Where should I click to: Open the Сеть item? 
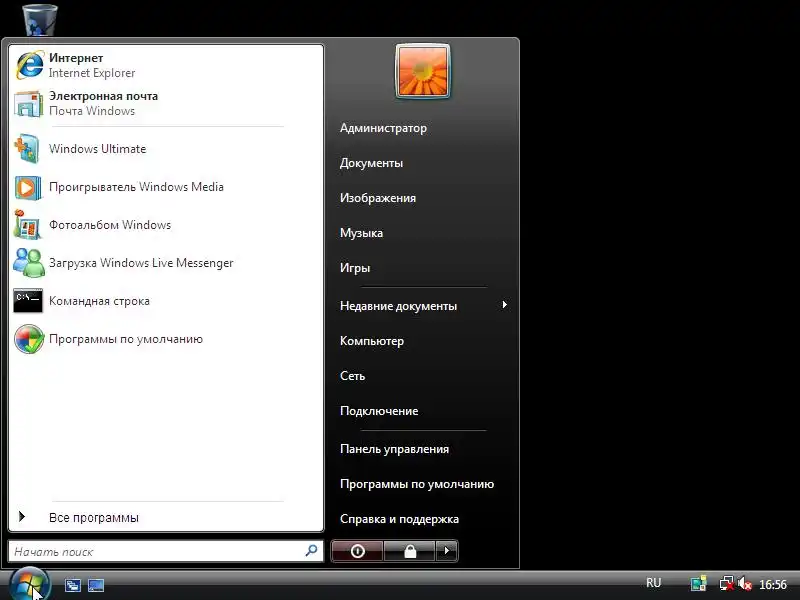point(353,376)
